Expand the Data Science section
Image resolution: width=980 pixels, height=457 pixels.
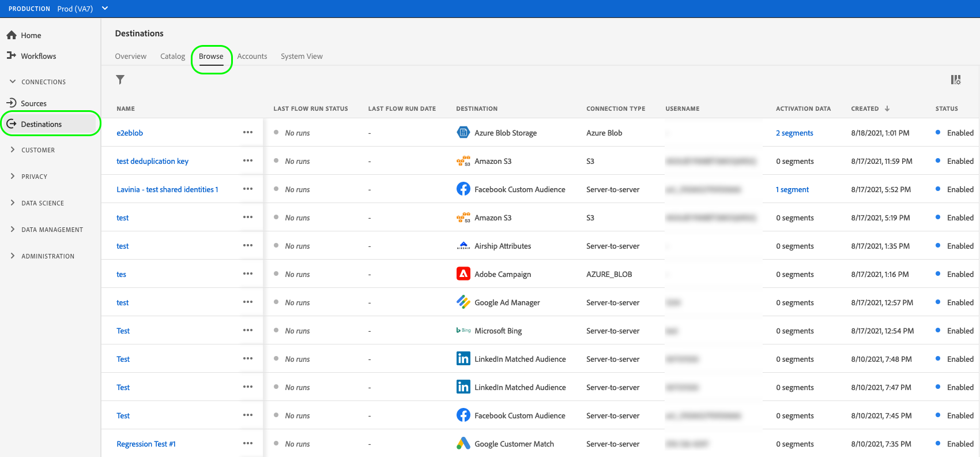[x=13, y=203]
